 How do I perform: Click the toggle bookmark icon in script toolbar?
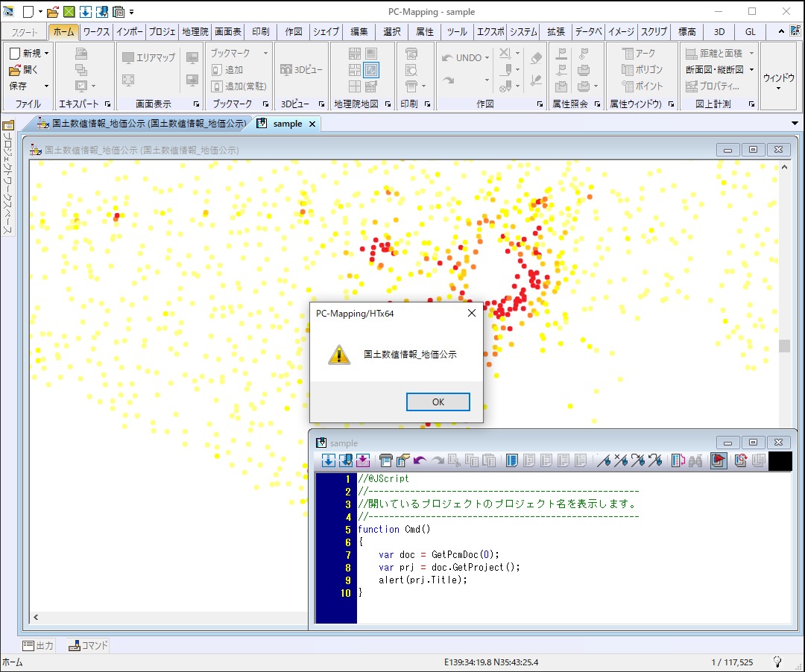[604, 460]
